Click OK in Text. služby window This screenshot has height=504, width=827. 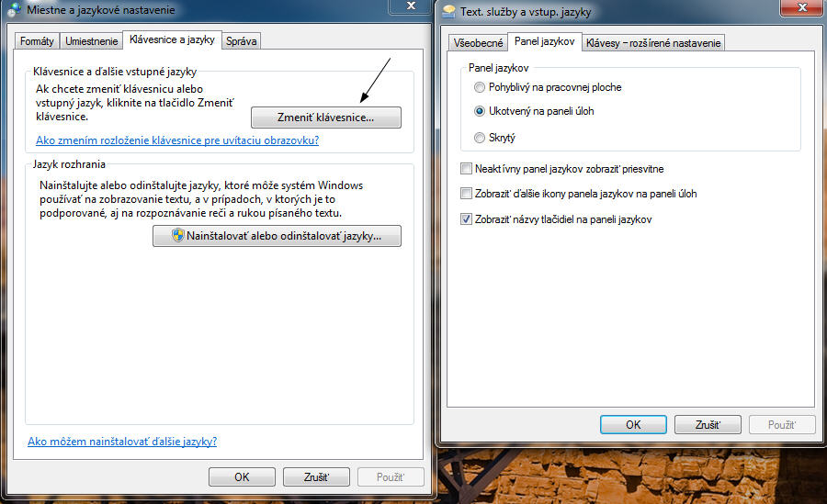pos(633,425)
